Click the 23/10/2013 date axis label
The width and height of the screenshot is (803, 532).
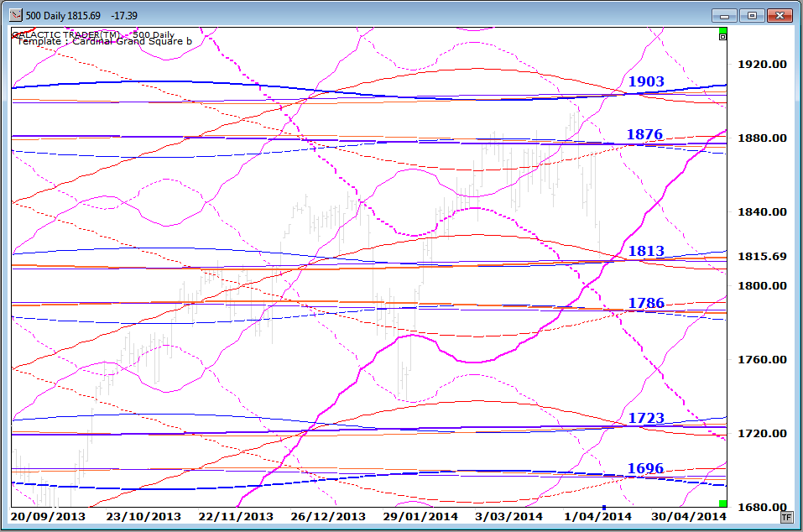143,517
